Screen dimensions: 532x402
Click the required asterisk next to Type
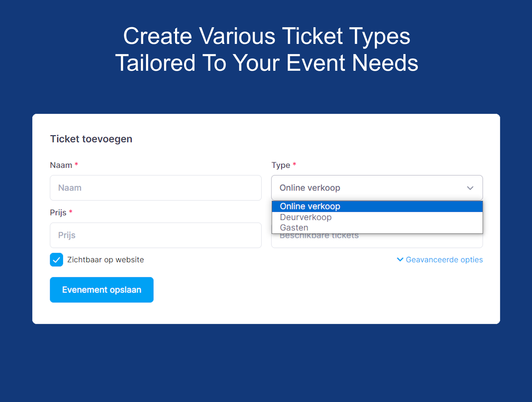pyautogui.click(x=294, y=164)
